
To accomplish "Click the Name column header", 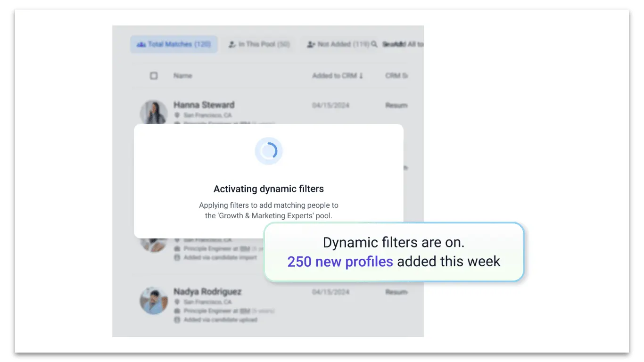I will (x=182, y=75).
